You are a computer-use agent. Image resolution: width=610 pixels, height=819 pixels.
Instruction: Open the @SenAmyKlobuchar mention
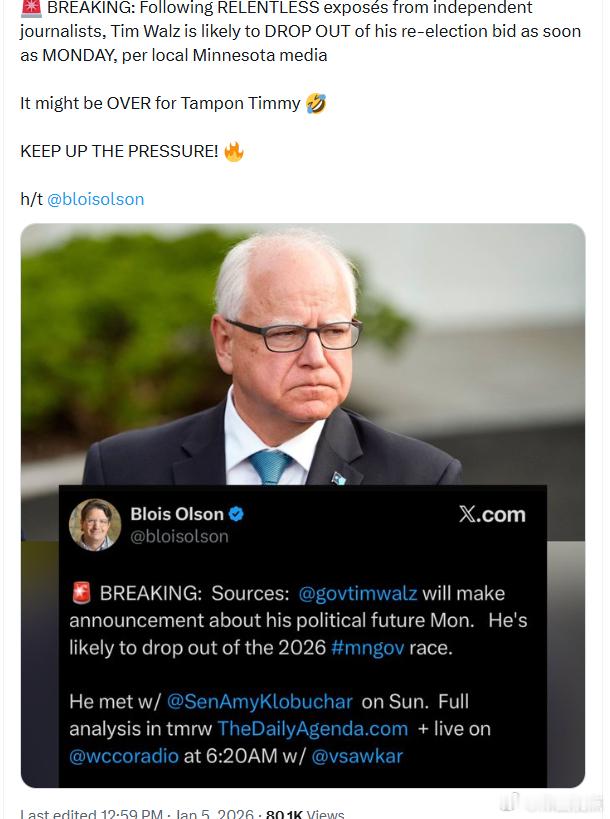tap(259, 701)
